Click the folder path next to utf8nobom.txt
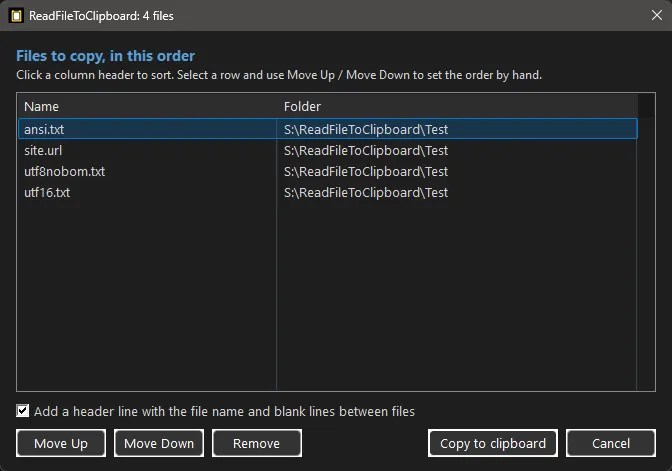Viewport: 672px width, 471px height. [x=366, y=171]
